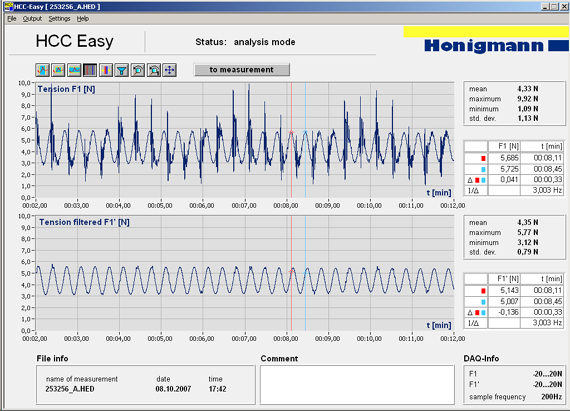Click the "to measurement" button
Screen dimensions: 570x411
[x=242, y=69]
